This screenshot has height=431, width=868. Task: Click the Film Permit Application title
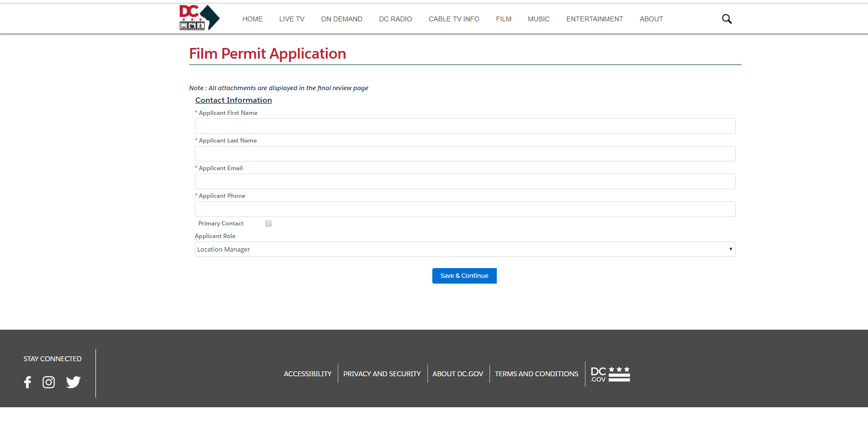[268, 53]
